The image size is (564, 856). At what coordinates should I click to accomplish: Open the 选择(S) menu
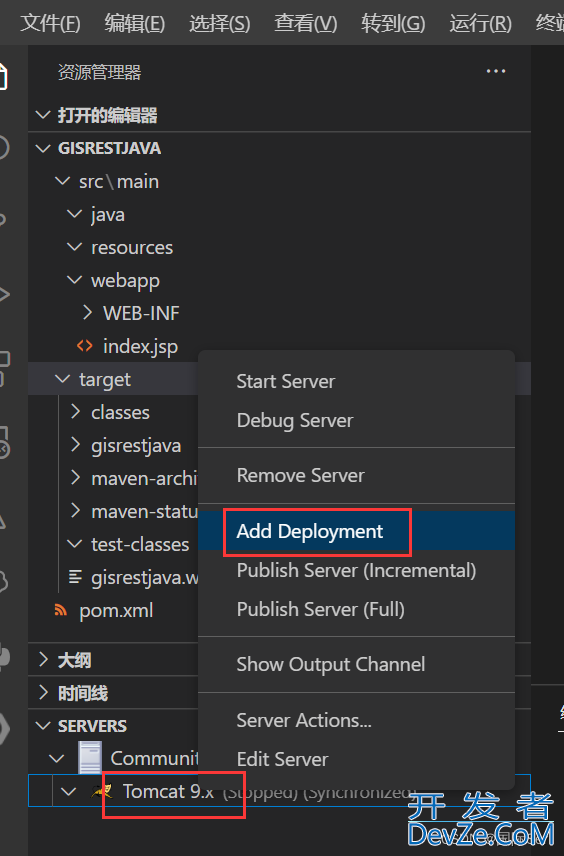219,23
